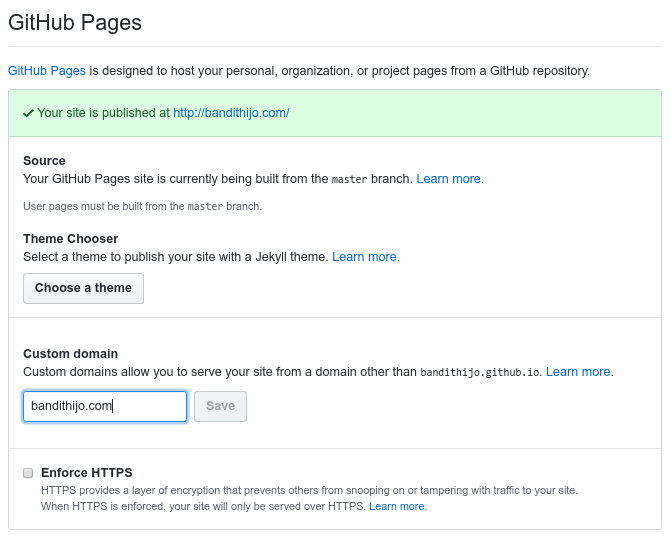Click the bandithijo.github.io code text
This screenshot has height=538, width=671.
point(480,372)
